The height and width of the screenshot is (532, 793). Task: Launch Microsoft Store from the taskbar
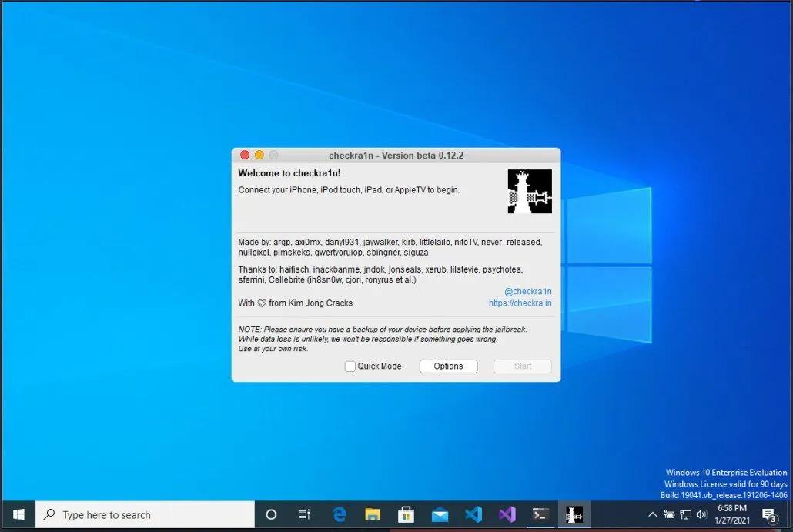tap(406, 514)
